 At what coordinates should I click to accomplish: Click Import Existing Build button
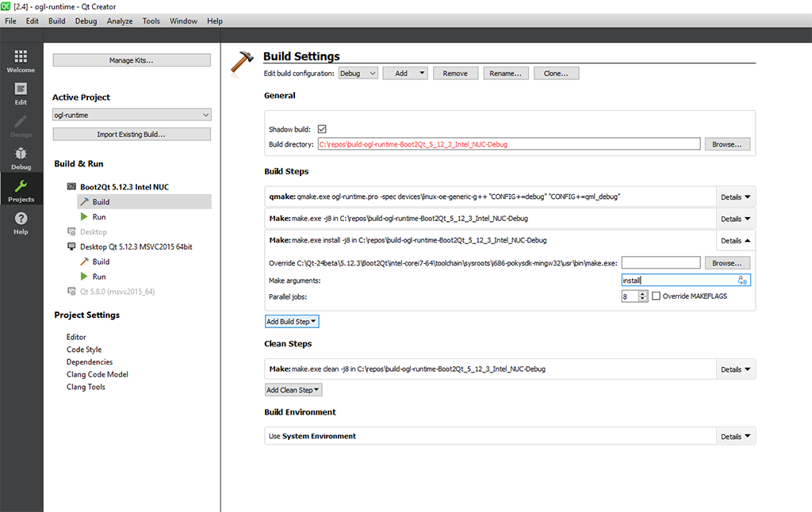click(x=132, y=135)
